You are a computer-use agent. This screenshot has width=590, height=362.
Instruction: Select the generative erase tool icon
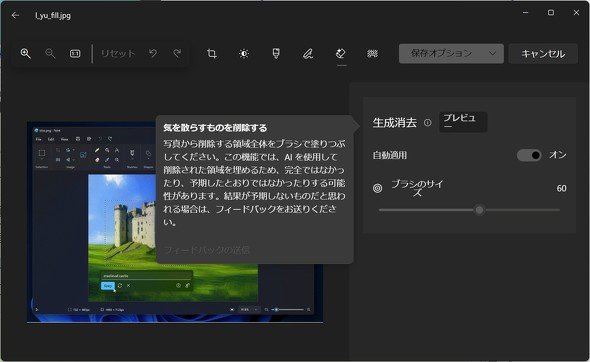341,54
